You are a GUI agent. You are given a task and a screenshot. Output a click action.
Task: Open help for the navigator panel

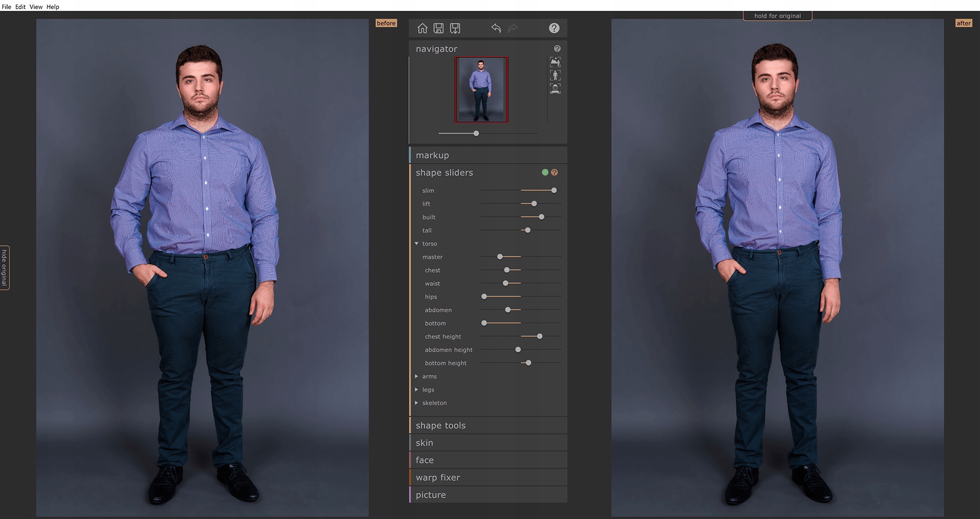click(x=557, y=48)
